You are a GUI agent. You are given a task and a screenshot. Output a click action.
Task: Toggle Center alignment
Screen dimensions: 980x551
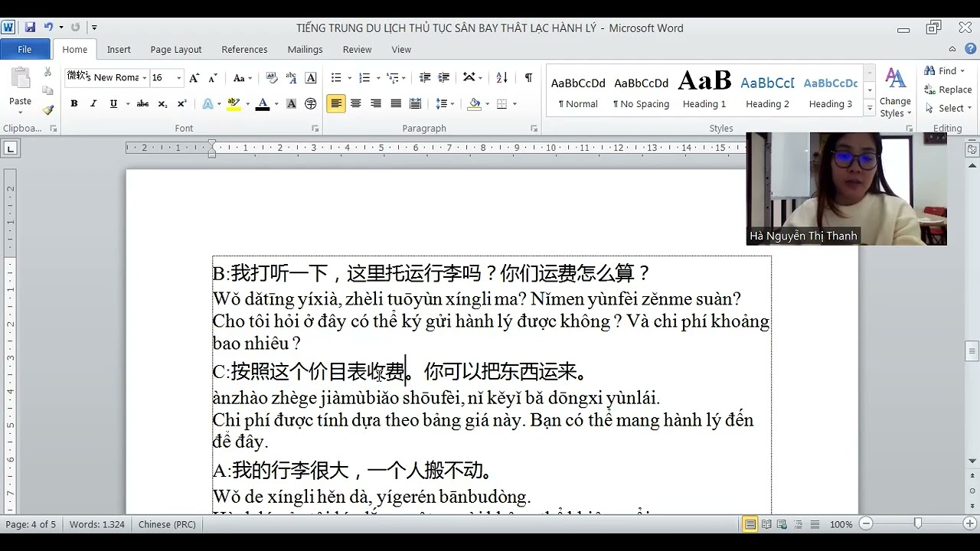tap(356, 103)
